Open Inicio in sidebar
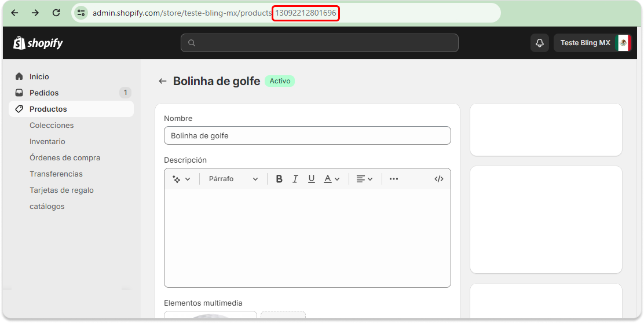 [x=71, y=77]
